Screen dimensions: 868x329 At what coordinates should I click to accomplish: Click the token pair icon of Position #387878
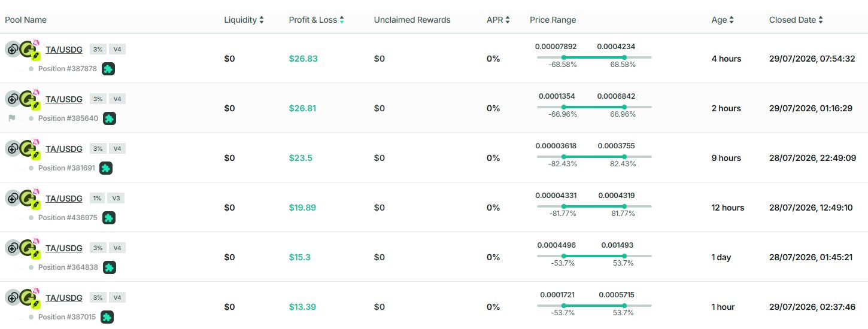(23, 50)
